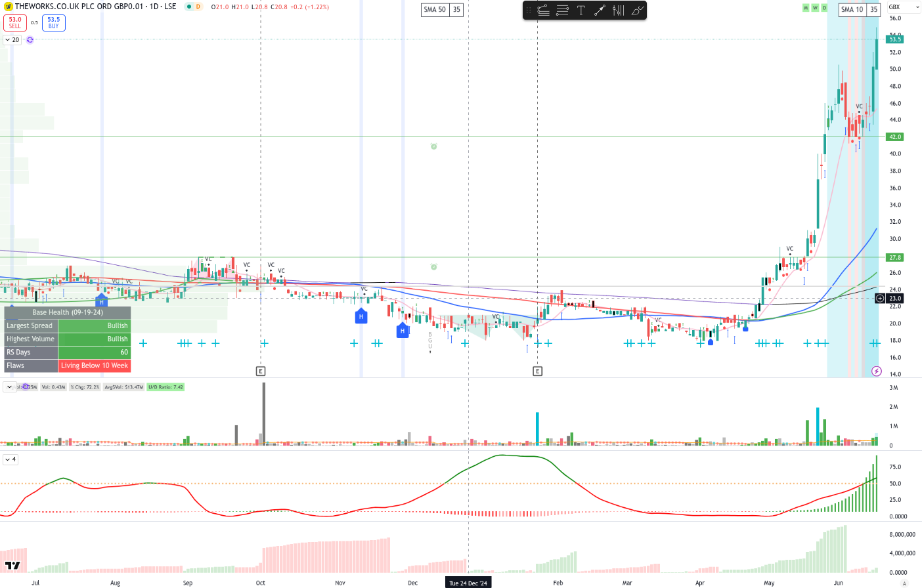Open the bars pattern tool in the toolbar
Screen dimensions: 922x588
618,10
